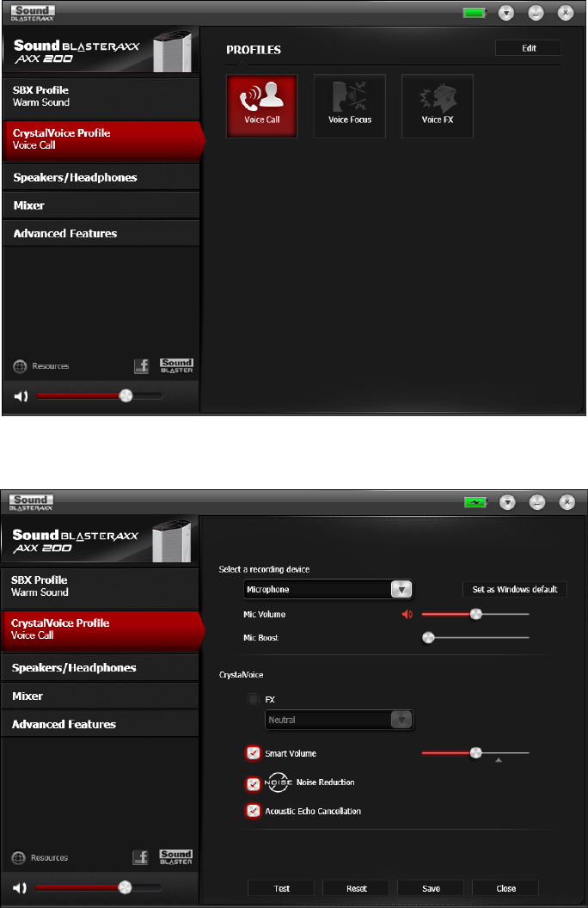Click the Reset button
Image resolution: width=588 pixels, height=908 pixels.
(356, 888)
